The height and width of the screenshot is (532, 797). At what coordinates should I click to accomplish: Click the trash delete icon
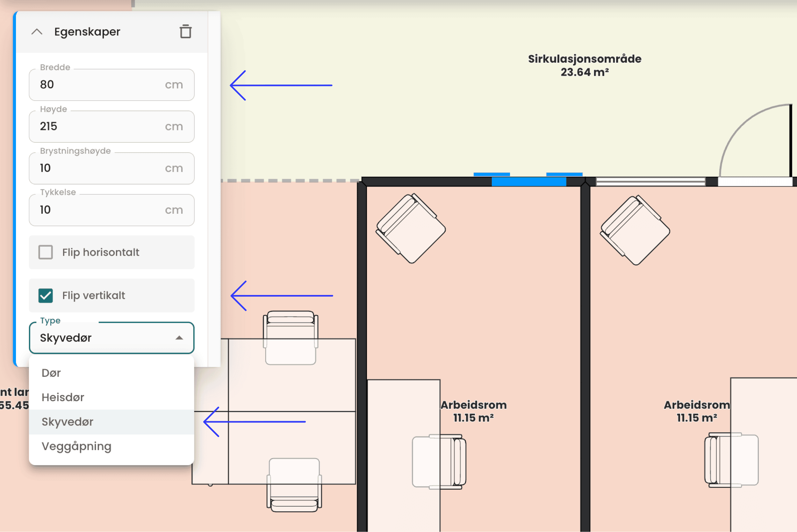click(x=185, y=32)
